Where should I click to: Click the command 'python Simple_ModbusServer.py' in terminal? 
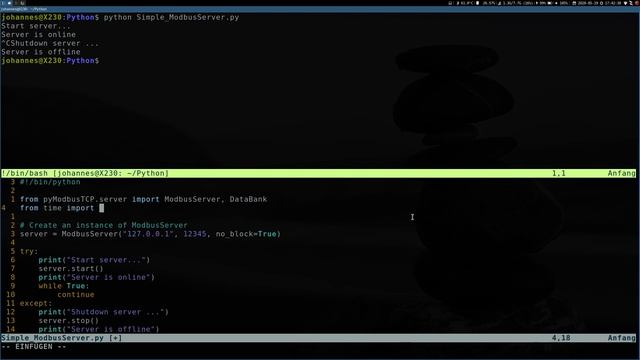coord(171,18)
